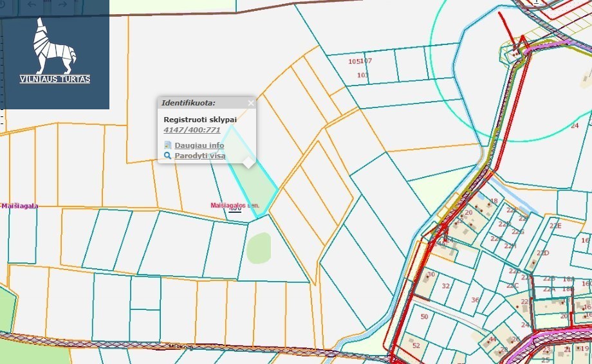
Task: Click the dimmed forward arrow in the top toolbar
Action: point(62,5)
